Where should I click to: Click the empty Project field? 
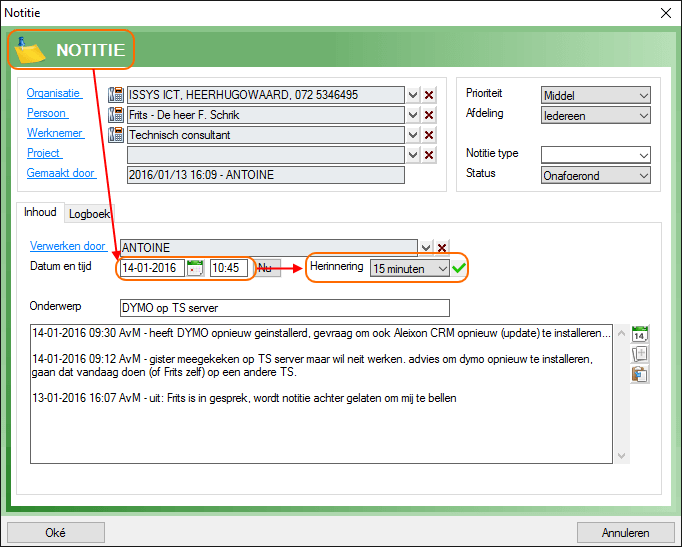(x=266, y=155)
